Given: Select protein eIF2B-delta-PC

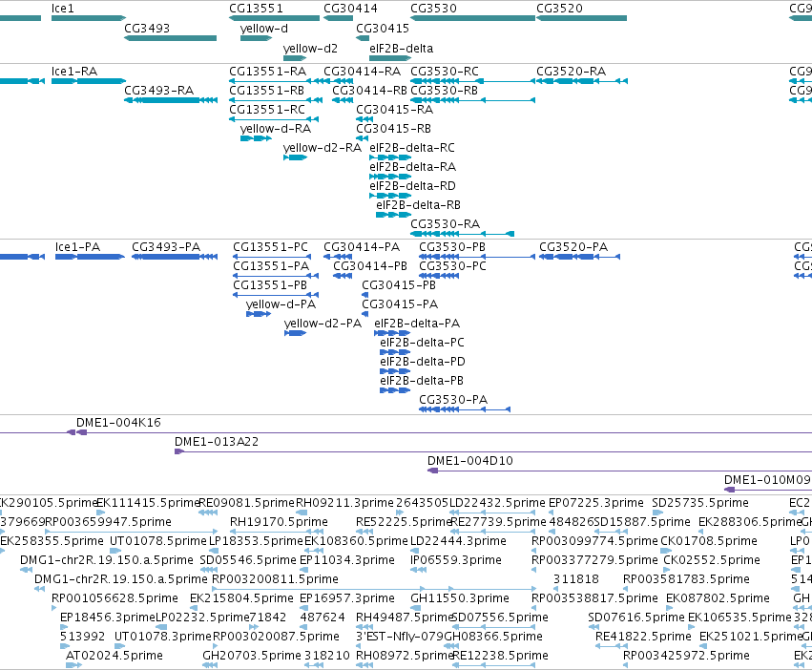Looking at the screenshot, I should point(422,343).
